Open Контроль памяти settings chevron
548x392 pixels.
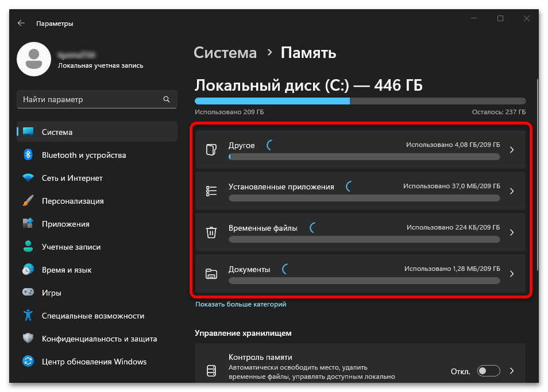[x=512, y=371]
